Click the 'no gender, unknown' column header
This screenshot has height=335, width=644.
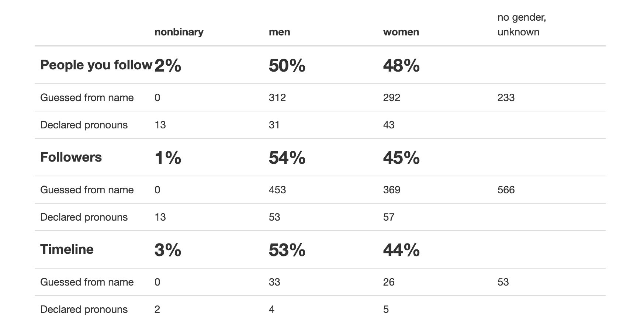(x=521, y=25)
